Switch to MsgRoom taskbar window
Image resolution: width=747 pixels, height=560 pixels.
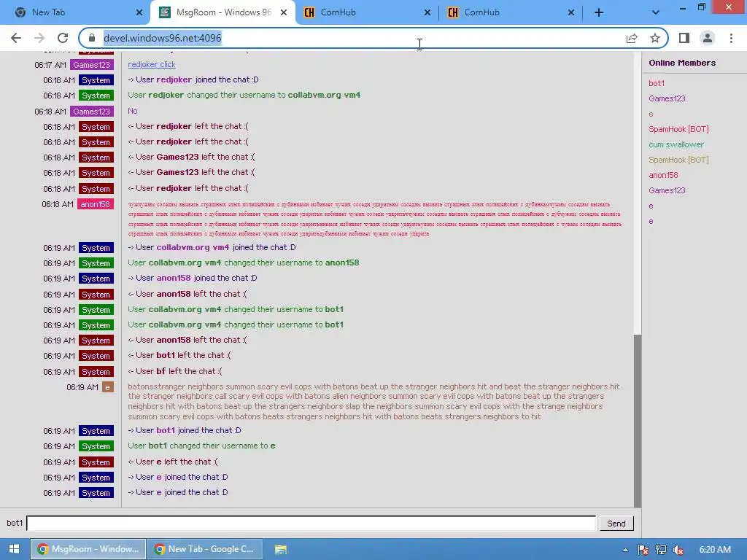pyautogui.click(x=88, y=549)
